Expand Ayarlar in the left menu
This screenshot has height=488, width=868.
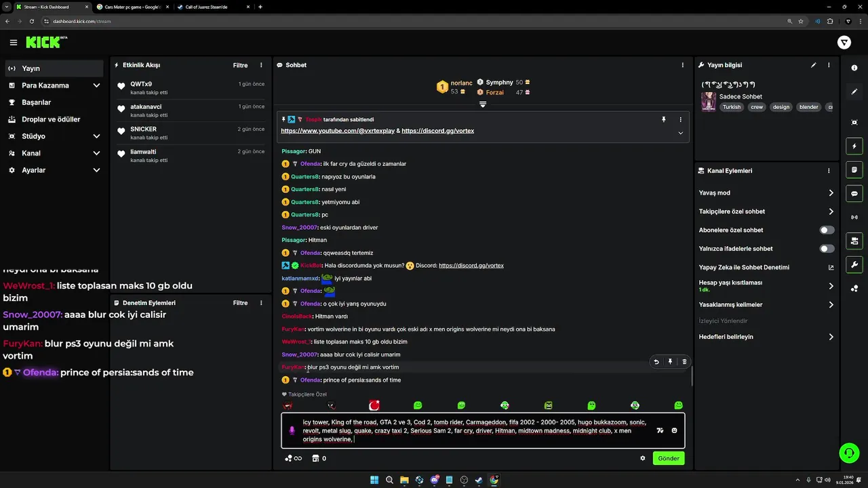[x=96, y=170]
